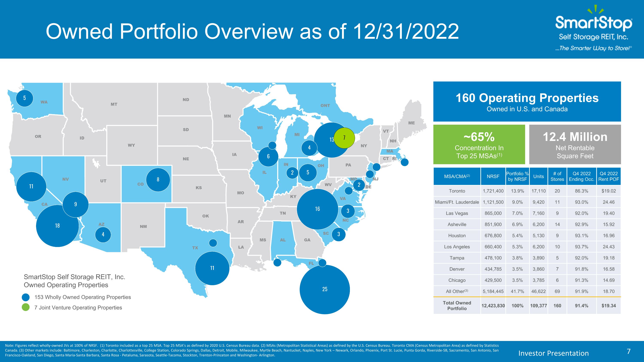This screenshot has width=644, height=362.
Task: Select the Denver row label
Action: [x=457, y=269]
